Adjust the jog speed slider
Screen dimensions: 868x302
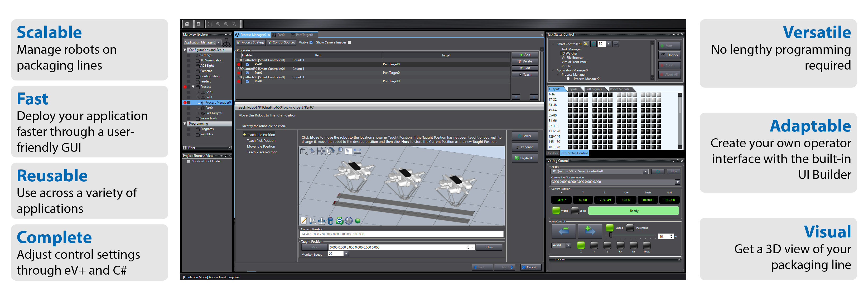611,235
